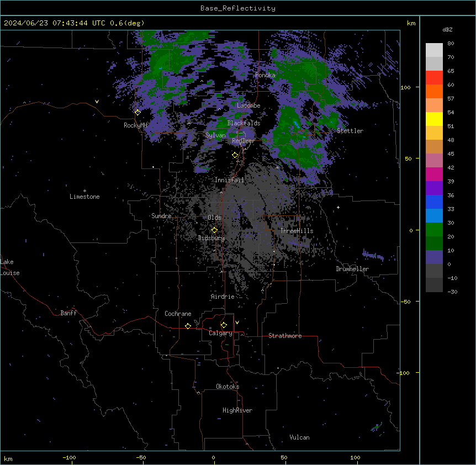Click the Airdrie city label

pyautogui.click(x=223, y=297)
